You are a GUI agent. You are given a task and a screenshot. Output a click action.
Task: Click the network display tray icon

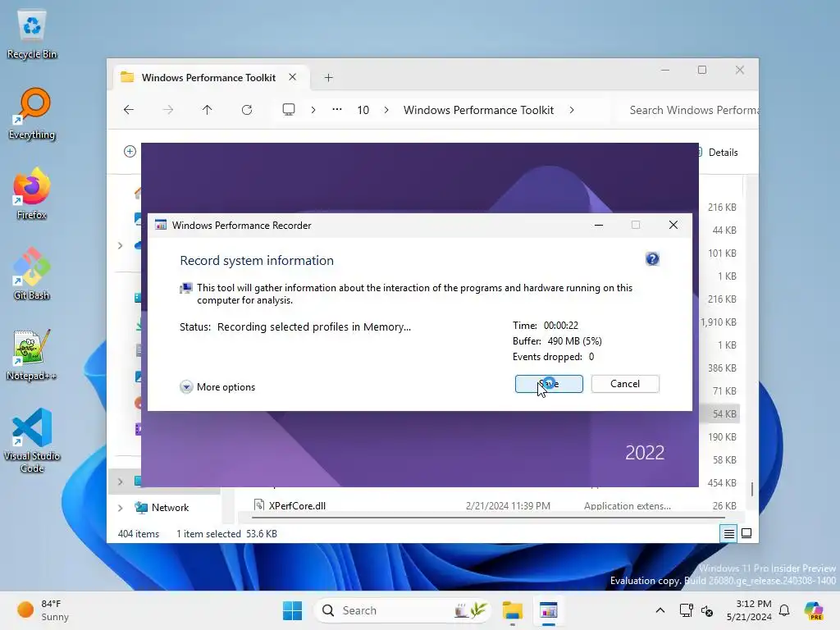[x=687, y=610]
